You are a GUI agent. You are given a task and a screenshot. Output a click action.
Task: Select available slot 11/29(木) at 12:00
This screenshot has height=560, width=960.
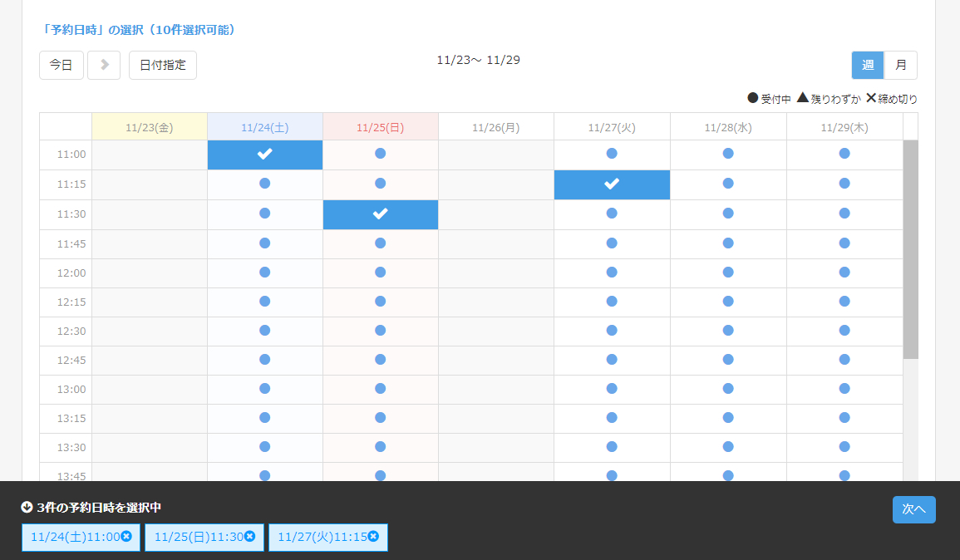pyautogui.click(x=844, y=272)
